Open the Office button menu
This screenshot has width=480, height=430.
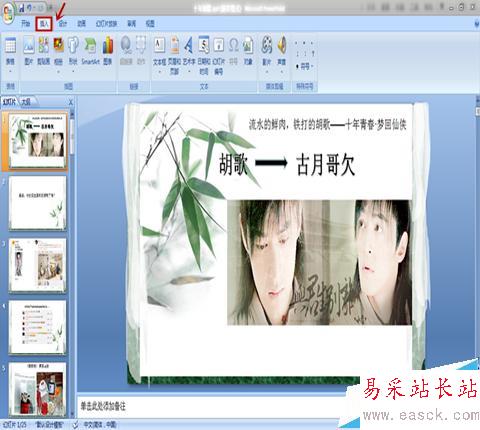click(9, 13)
